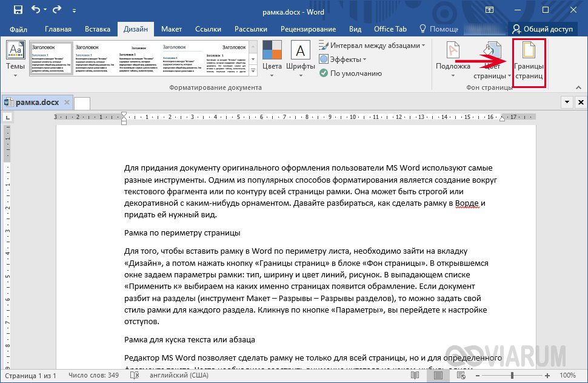
Task: Click the zoom in plus button
Action: [x=547, y=375]
